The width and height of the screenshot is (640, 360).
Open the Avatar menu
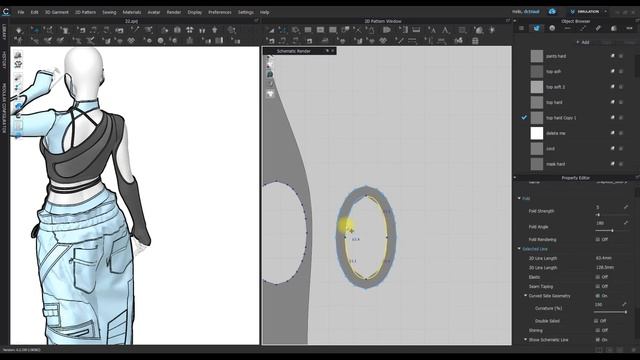pyautogui.click(x=154, y=12)
